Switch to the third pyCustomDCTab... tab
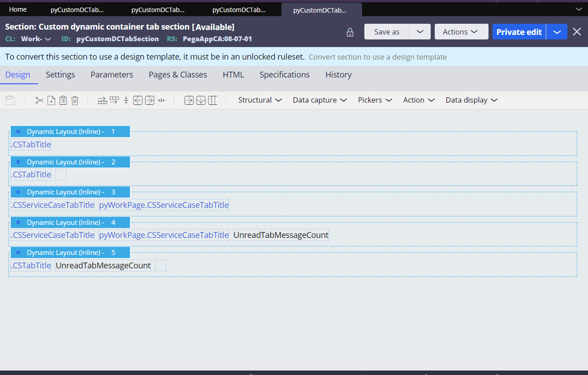 239,9
